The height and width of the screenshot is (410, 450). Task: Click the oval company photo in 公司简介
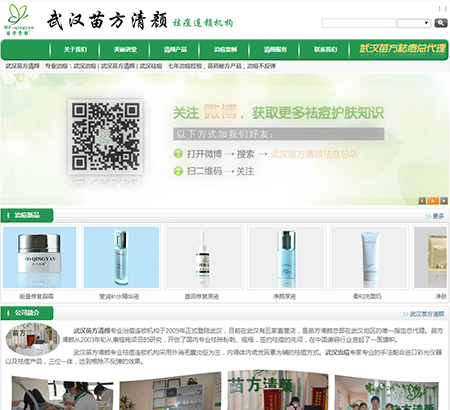pyautogui.click(x=32, y=338)
